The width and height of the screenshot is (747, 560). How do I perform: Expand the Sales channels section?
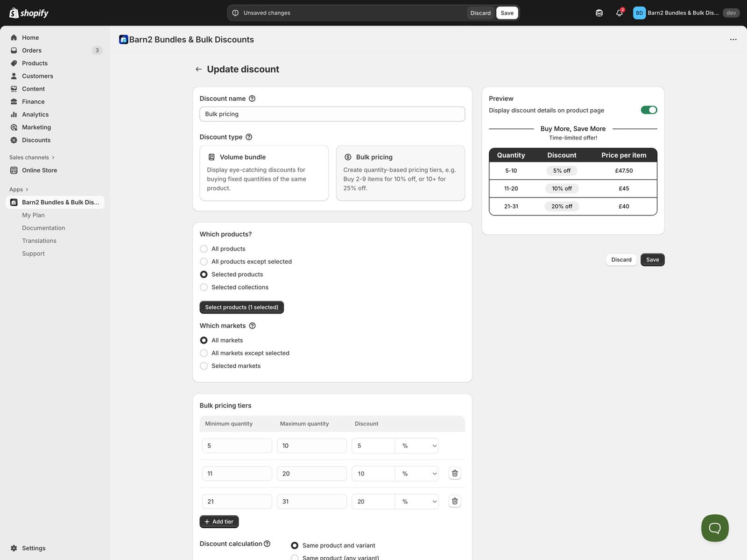click(32, 157)
